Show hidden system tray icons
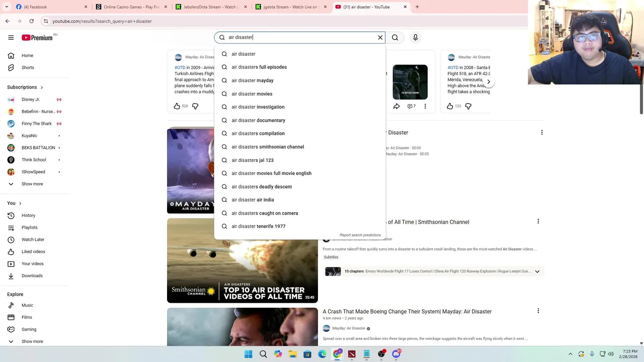 [x=570, y=354]
